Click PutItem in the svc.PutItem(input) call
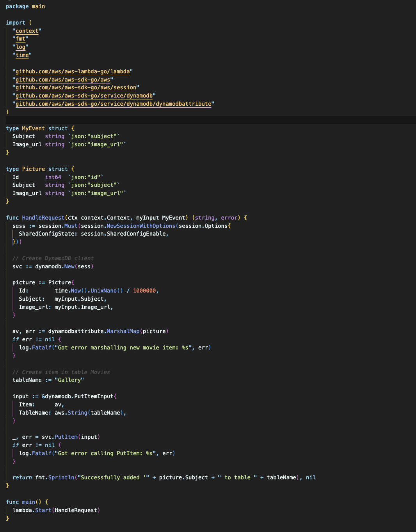The height and width of the screenshot is (532, 416). pyautogui.click(x=66, y=437)
